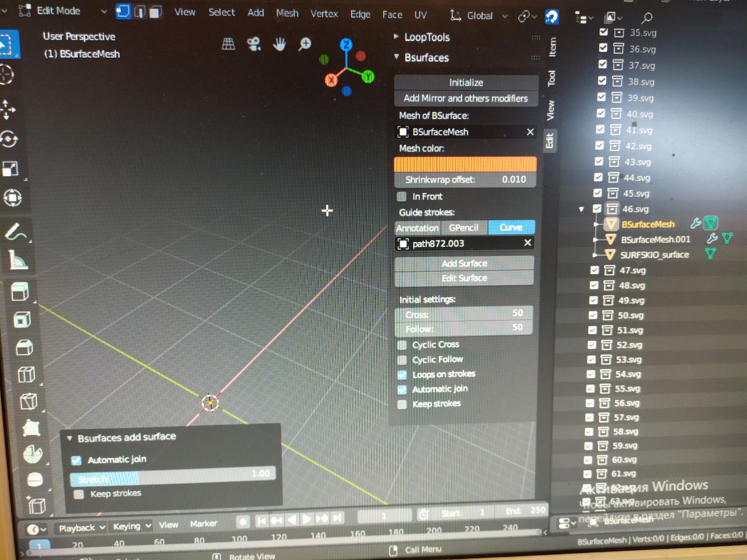747x560 pixels.
Task: Choose Annotation guide strokes option
Action: coord(417,228)
